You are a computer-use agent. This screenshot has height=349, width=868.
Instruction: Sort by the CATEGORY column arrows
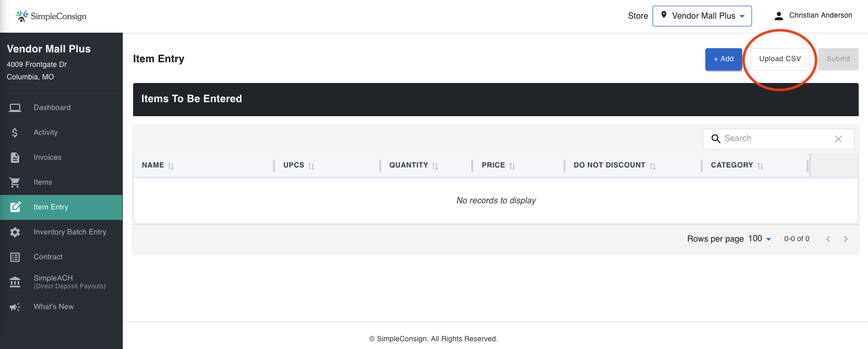pyautogui.click(x=760, y=166)
